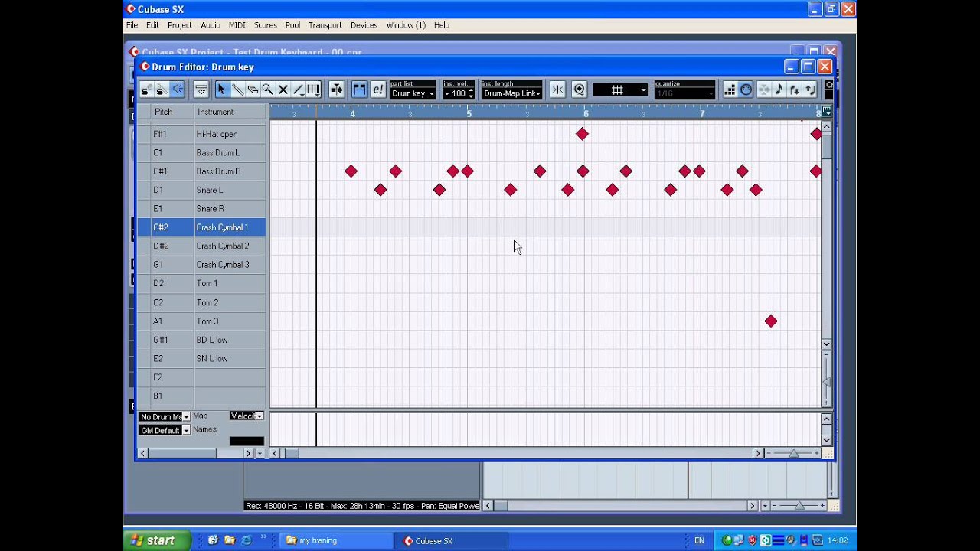The height and width of the screenshot is (551, 980).
Task: Toggle the Use Global Quantize button
Action: click(x=579, y=90)
